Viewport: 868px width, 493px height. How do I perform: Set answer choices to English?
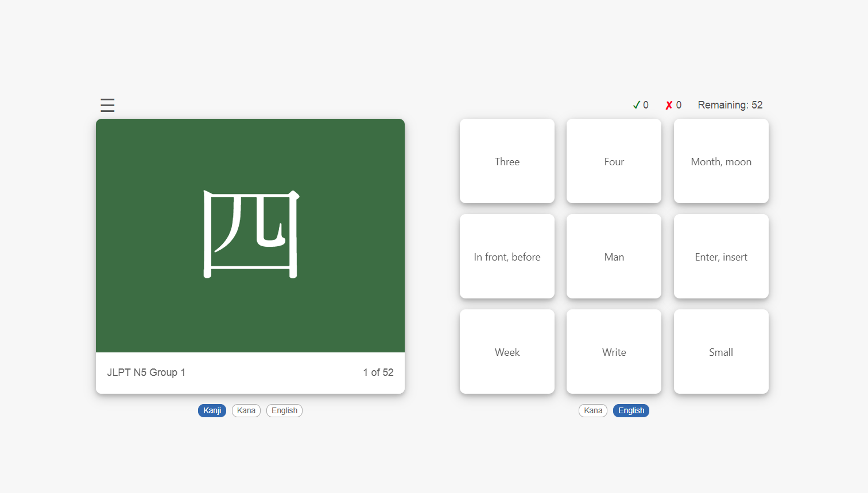(631, 410)
